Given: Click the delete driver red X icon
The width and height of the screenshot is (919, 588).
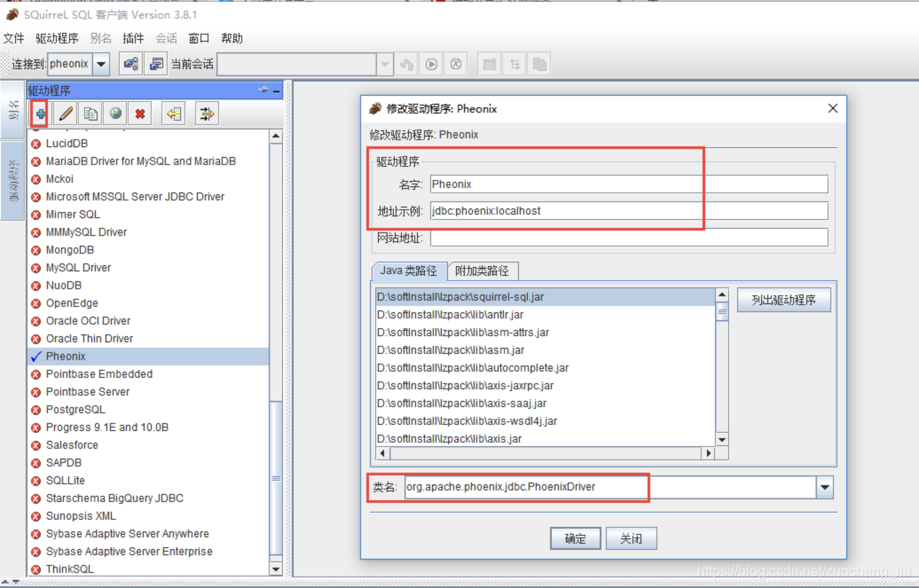Looking at the screenshot, I should (140, 114).
